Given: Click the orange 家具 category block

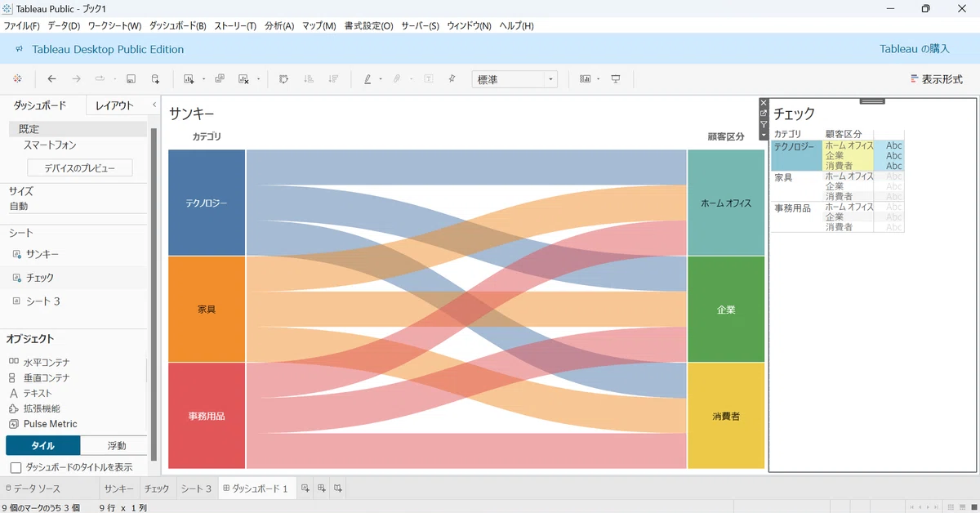Looking at the screenshot, I should (207, 310).
